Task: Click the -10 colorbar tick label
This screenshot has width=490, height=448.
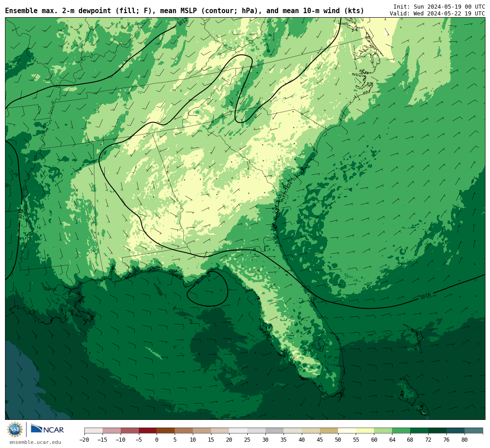Action: 121,439
